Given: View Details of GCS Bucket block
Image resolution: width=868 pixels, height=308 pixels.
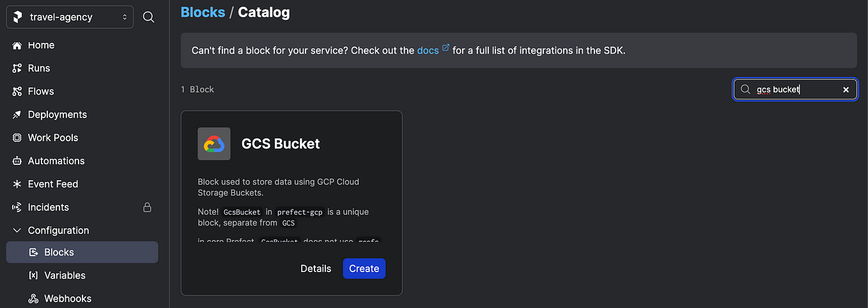Looking at the screenshot, I should coord(316,268).
